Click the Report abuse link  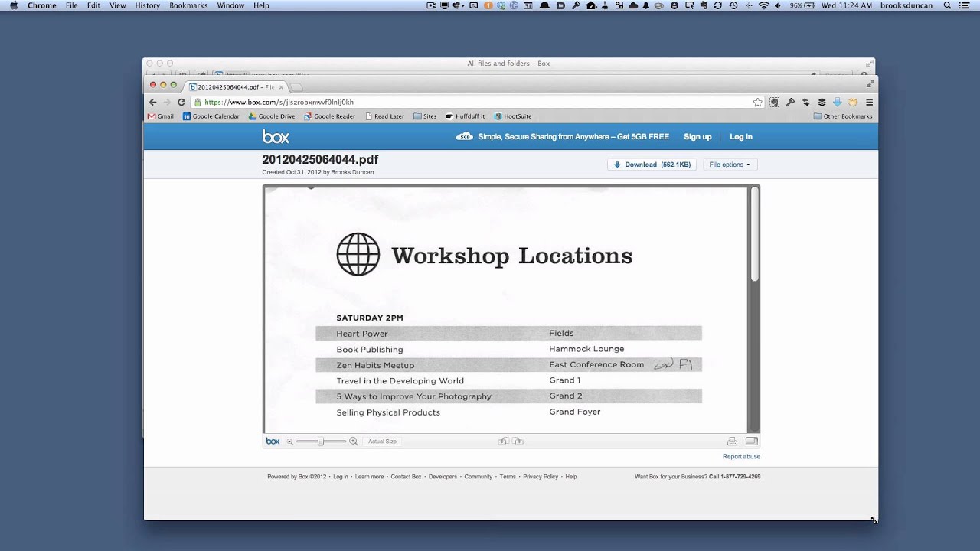click(741, 457)
